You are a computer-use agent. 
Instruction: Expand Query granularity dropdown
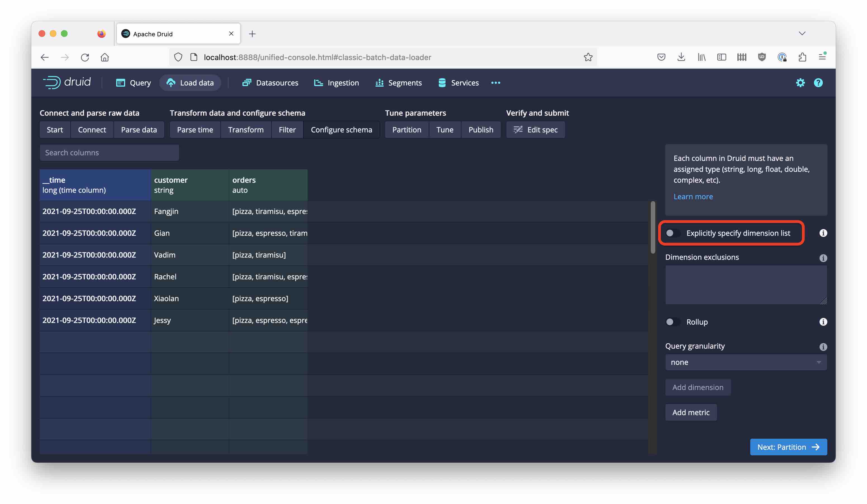pyautogui.click(x=745, y=362)
